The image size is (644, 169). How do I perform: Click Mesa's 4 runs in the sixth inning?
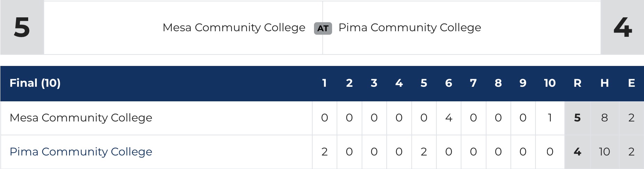(x=449, y=118)
